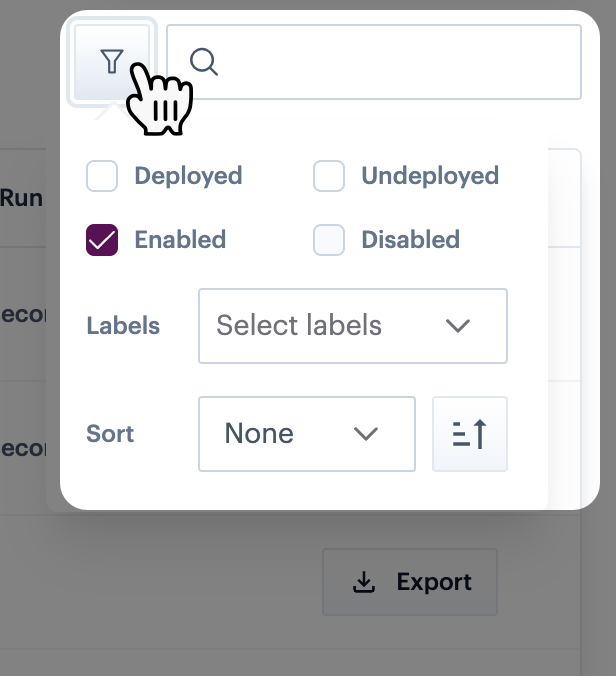Image resolution: width=616 pixels, height=676 pixels.
Task: Click the Deployed label text
Action: pos(188,176)
